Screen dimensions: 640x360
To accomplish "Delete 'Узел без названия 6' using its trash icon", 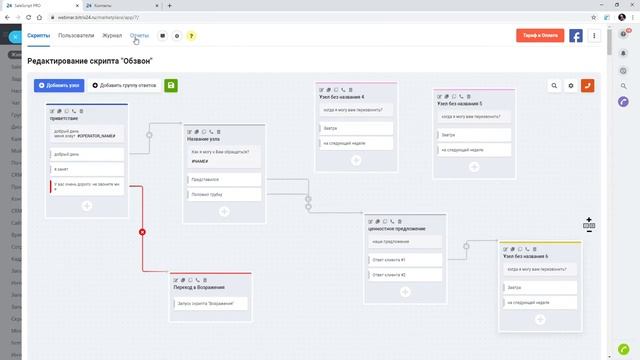I will (x=534, y=249).
